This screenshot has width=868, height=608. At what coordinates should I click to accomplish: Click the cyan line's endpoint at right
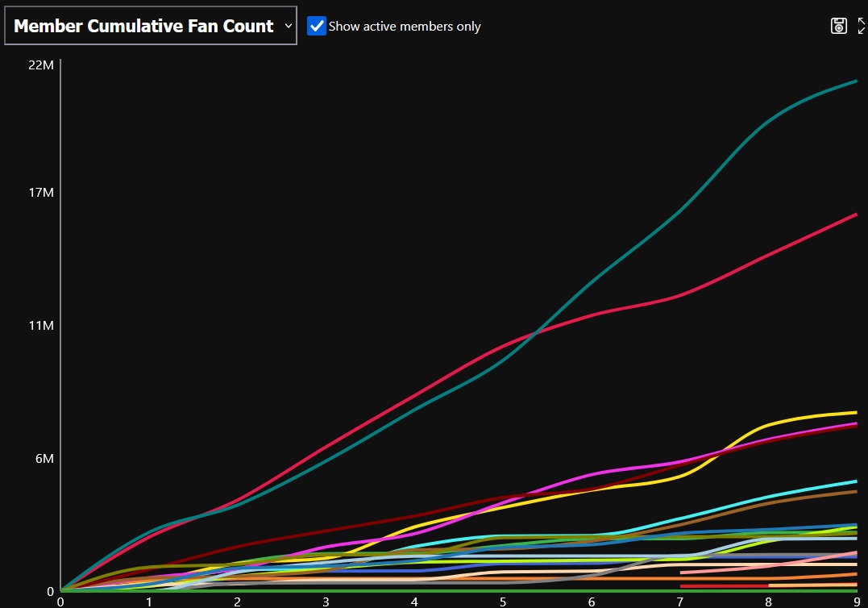(856, 481)
